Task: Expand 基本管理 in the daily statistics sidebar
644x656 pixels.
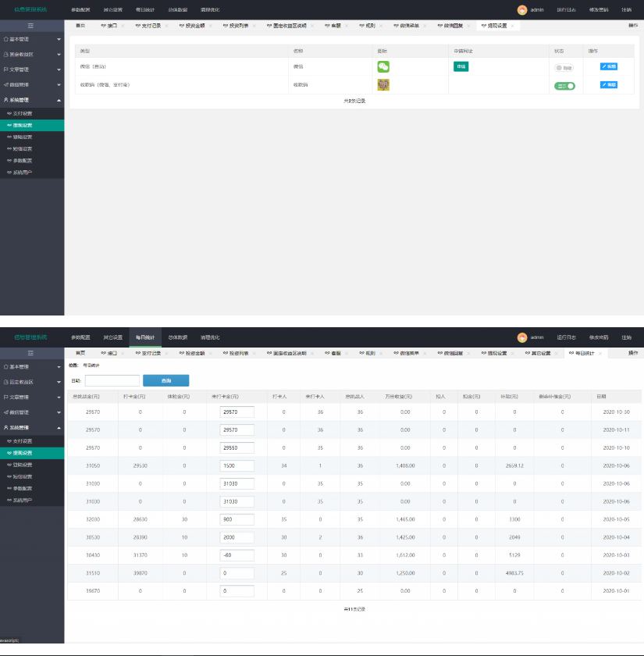Action: (x=31, y=366)
